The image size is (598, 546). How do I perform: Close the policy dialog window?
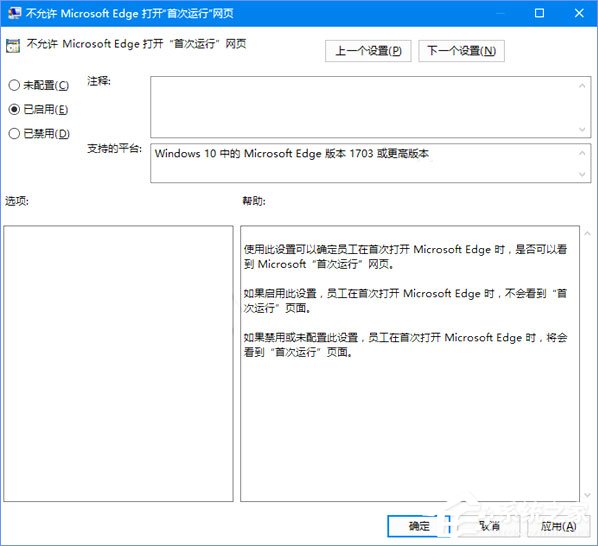[579, 13]
